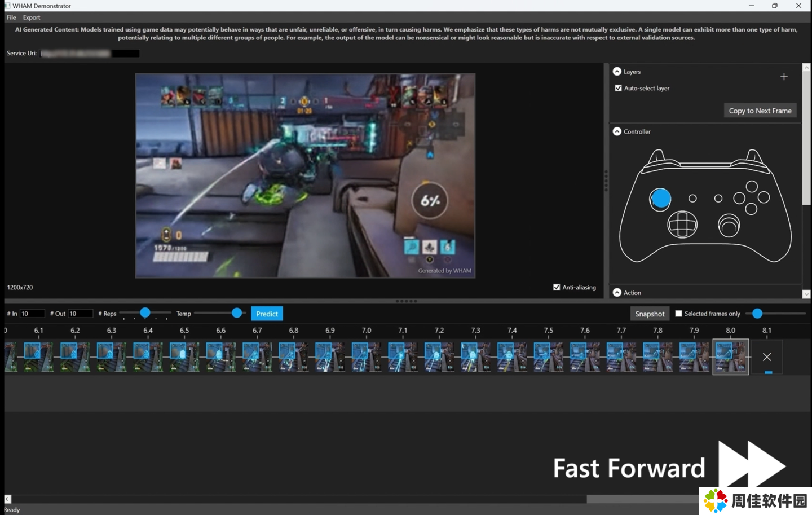Image resolution: width=812 pixels, height=515 pixels.
Task: Select the frame thumbnail at 7.2
Action: pos(439,356)
